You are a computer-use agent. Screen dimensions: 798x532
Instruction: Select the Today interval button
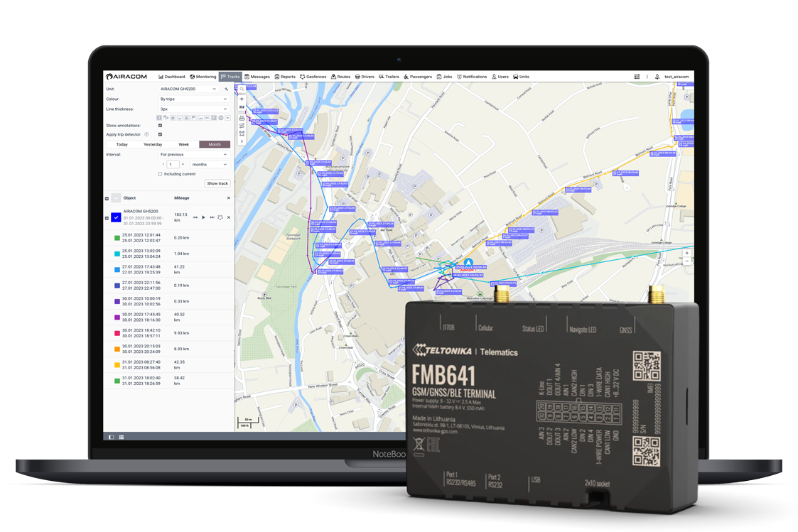pos(122,144)
